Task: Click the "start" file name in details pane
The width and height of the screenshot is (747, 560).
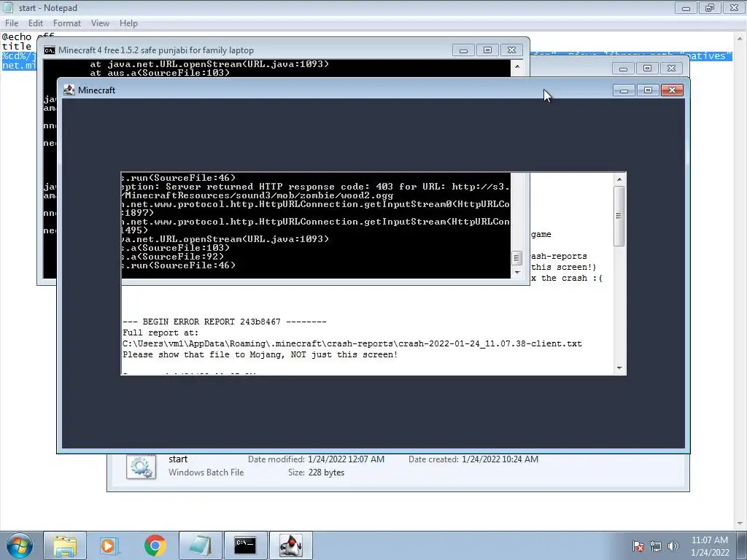Action: point(178,459)
